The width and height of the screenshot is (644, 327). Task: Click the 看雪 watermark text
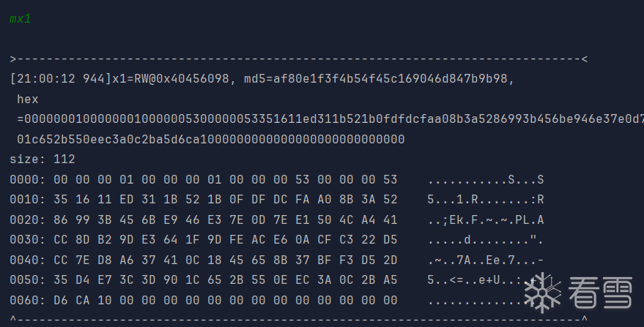595,292
